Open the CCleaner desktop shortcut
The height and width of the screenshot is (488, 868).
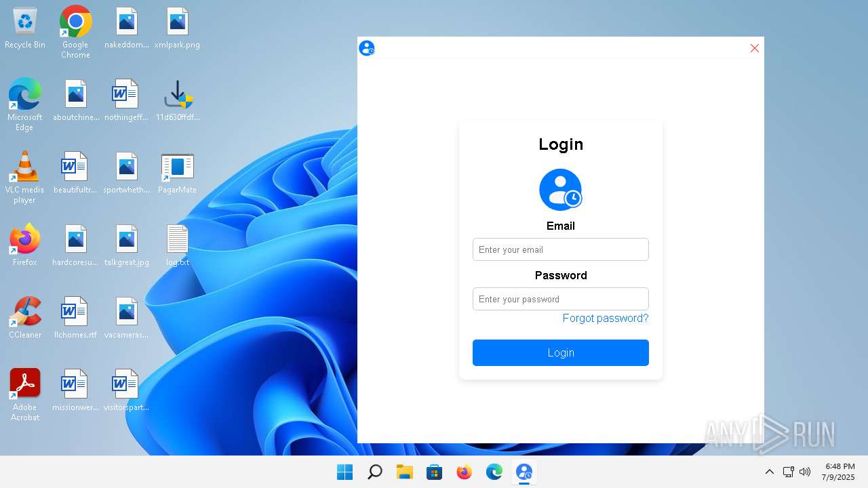(25, 317)
